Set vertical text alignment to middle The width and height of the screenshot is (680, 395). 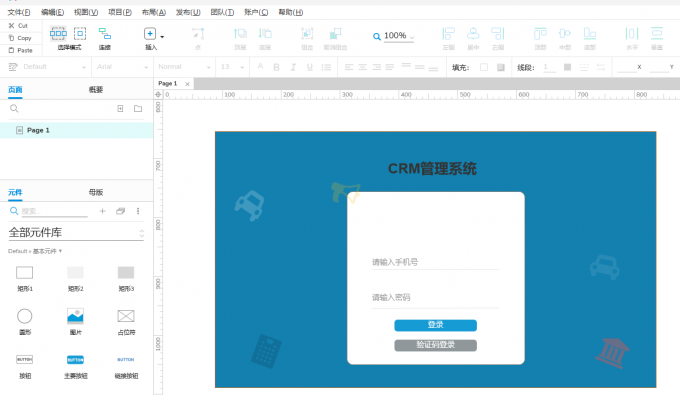419,67
